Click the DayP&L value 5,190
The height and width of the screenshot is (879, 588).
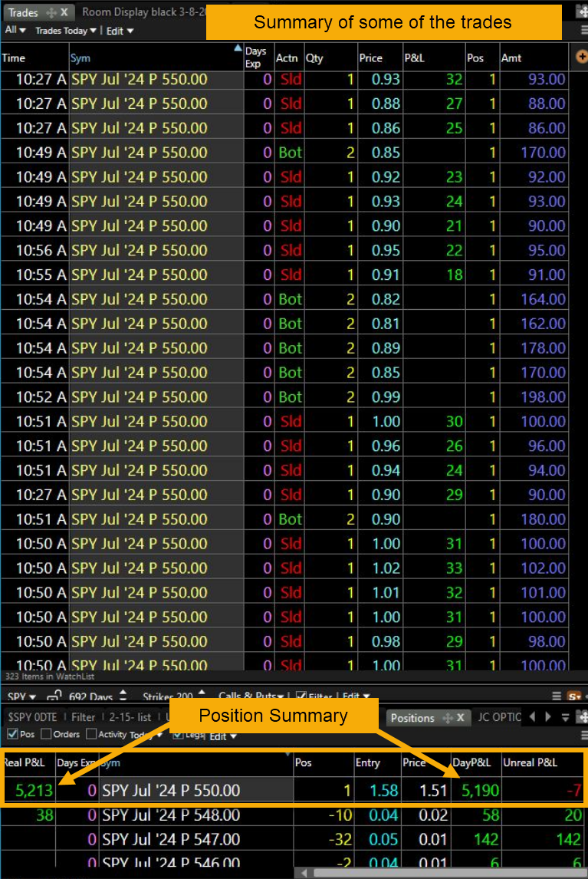pos(481,791)
